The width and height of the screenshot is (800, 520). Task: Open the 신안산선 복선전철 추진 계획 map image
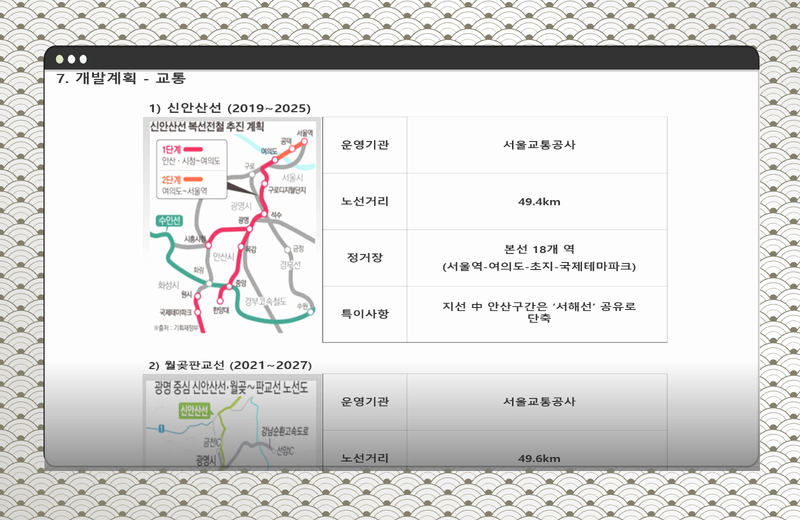(232, 226)
